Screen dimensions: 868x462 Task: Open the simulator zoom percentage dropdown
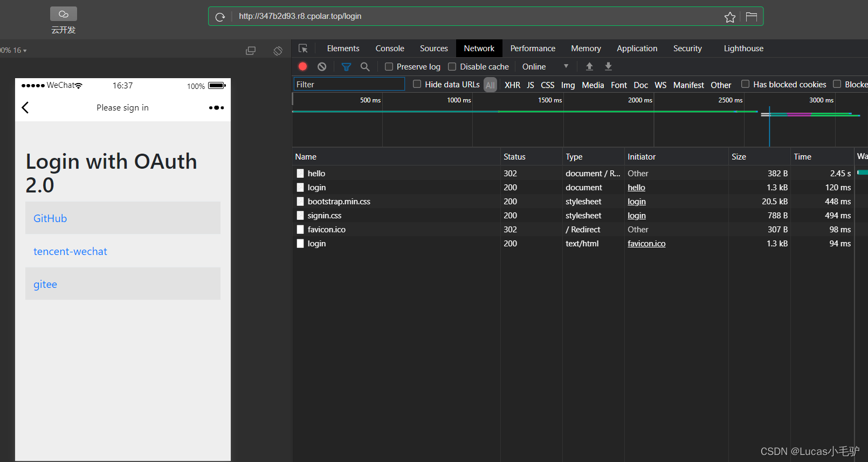(x=13, y=50)
